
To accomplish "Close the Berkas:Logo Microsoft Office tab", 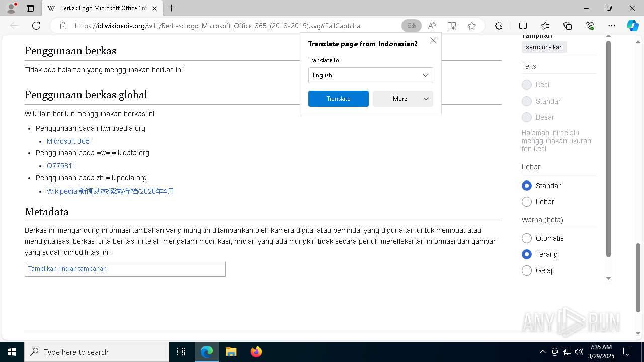I will coord(155,8).
